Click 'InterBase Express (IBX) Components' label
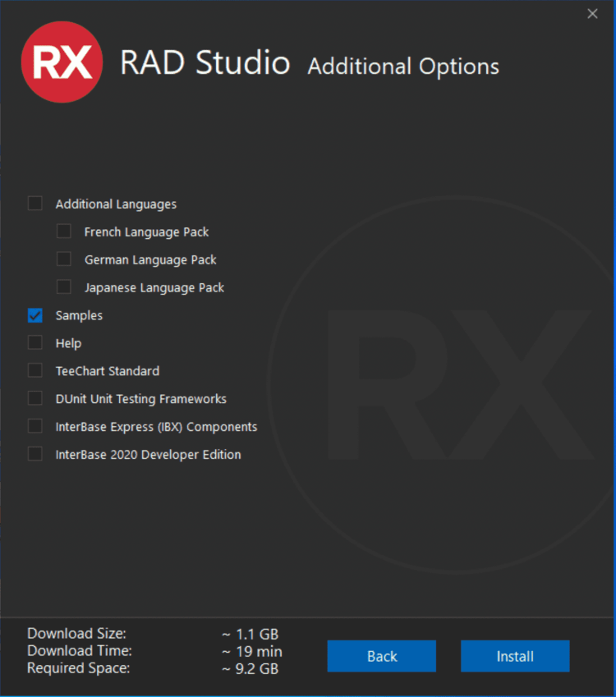This screenshot has height=697, width=616. click(x=156, y=427)
